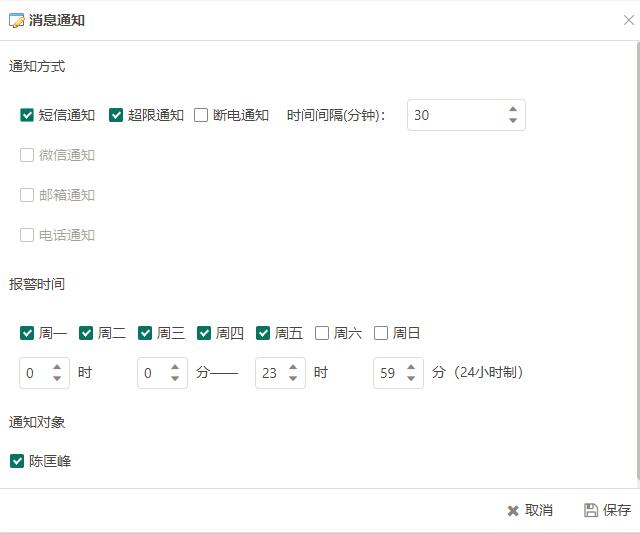
Task: Decrement the end minute spinner
Action: click(411, 379)
